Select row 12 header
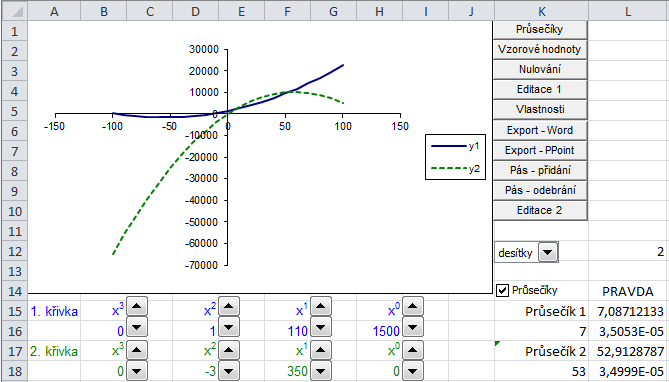This screenshot has height=382, width=669. [15, 251]
